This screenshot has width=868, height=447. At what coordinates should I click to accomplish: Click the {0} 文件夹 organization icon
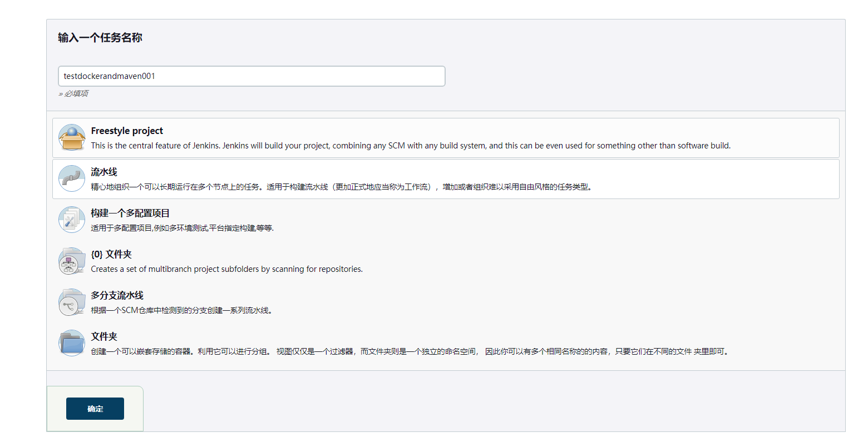(x=72, y=261)
